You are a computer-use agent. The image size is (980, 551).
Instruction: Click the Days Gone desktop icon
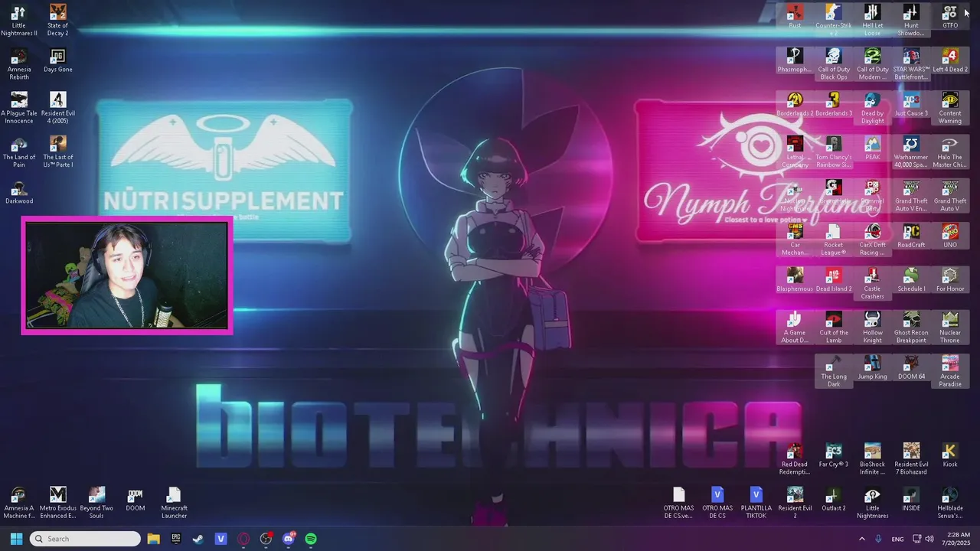[57, 60]
